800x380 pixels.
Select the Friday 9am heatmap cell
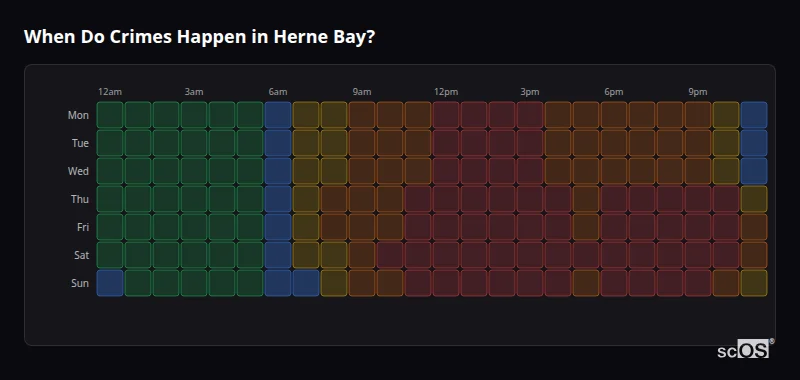pyautogui.click(x=362, y=227)
